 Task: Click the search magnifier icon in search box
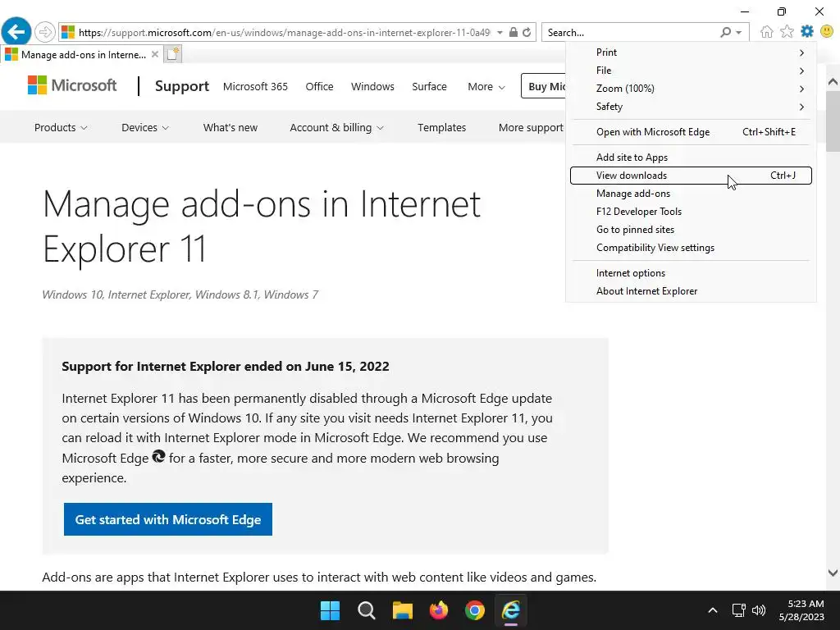pos(726,32)
